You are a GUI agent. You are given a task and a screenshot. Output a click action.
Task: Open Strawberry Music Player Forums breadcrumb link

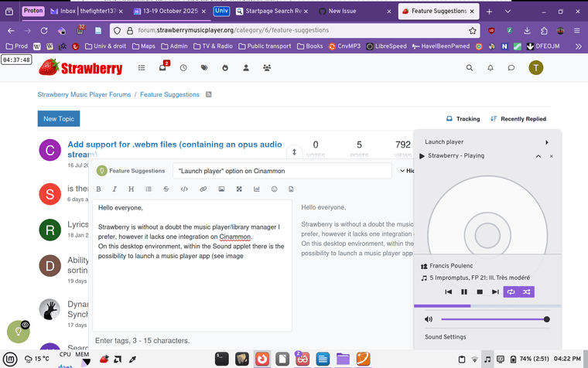coord(85,94)
